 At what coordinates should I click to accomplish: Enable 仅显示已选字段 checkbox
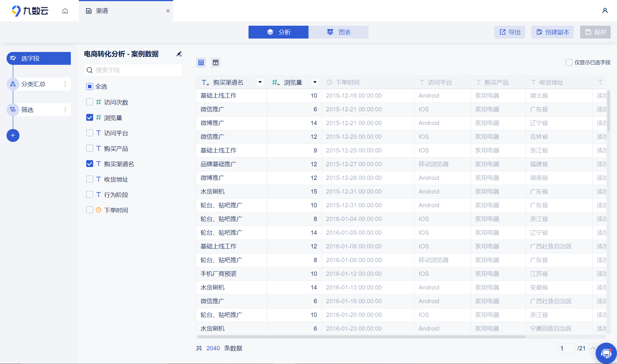569,63
